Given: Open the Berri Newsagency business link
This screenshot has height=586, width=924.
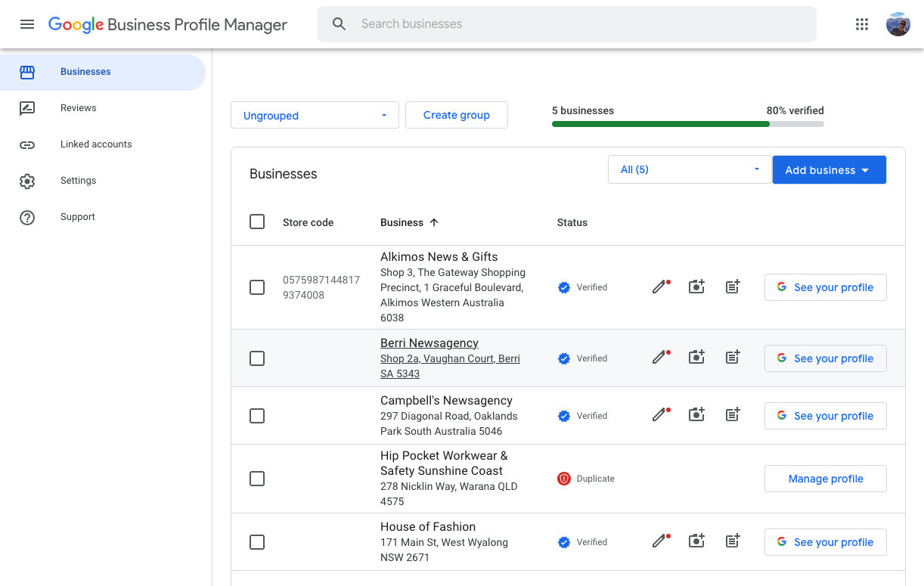Looking at the screenshot, I should coord(429,343).
